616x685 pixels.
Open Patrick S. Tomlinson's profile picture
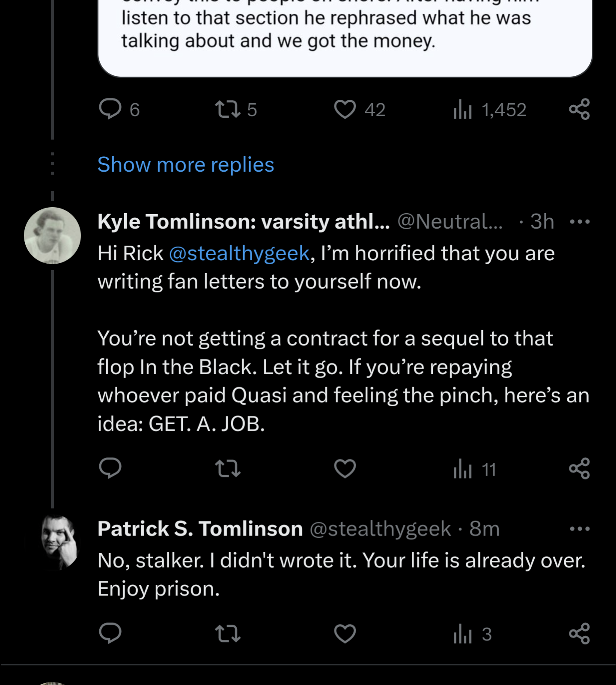point(52,542)
